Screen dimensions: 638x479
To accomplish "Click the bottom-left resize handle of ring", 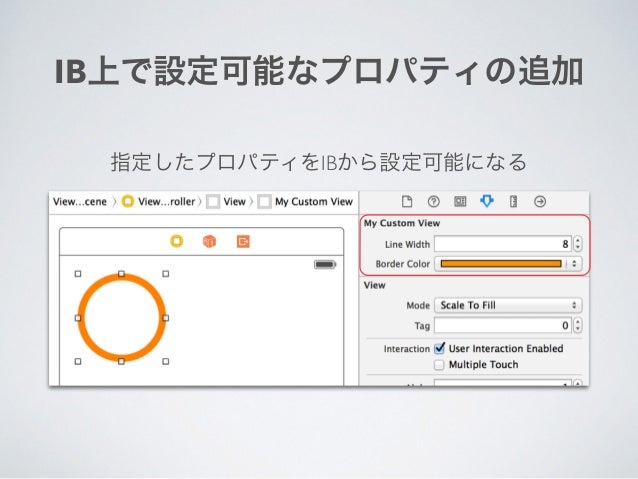I will tap(78, 361).
